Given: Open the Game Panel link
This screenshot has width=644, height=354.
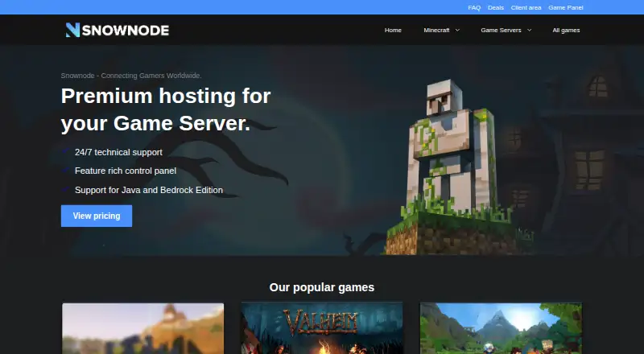Looking at the screenshot, I should click(x=566, y=7).
